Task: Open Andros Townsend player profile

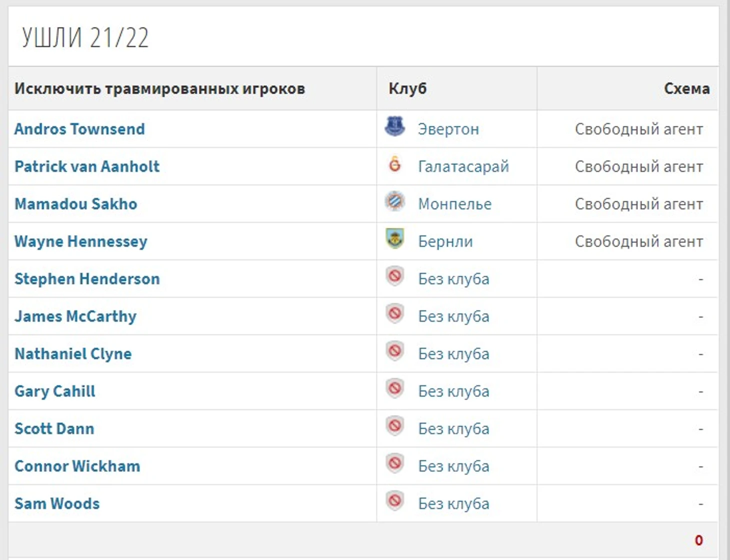Action: 79,129
